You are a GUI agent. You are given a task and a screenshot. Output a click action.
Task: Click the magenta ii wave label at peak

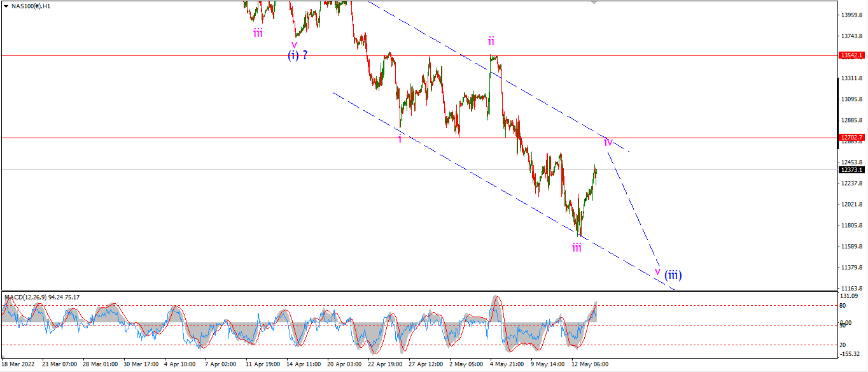pos(491,41)
